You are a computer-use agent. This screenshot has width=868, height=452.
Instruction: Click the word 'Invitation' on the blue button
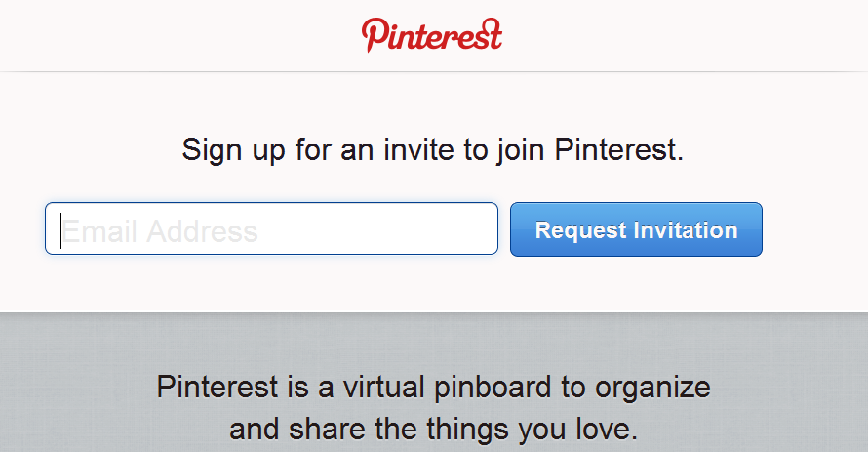coord(686,229)
